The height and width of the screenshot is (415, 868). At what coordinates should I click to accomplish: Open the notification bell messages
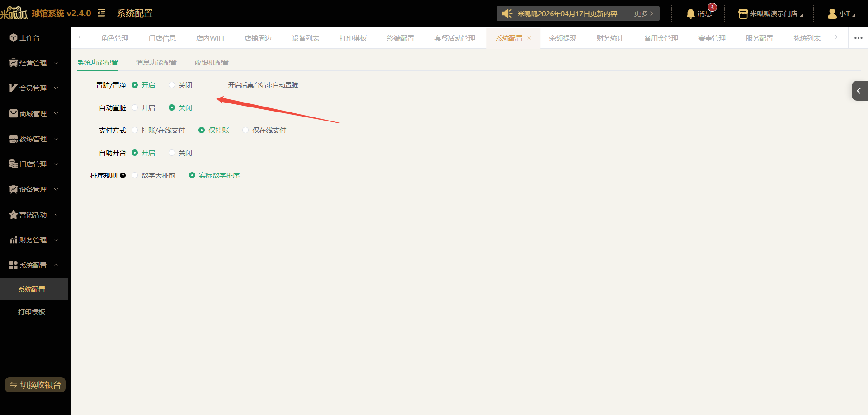[690, 14]
